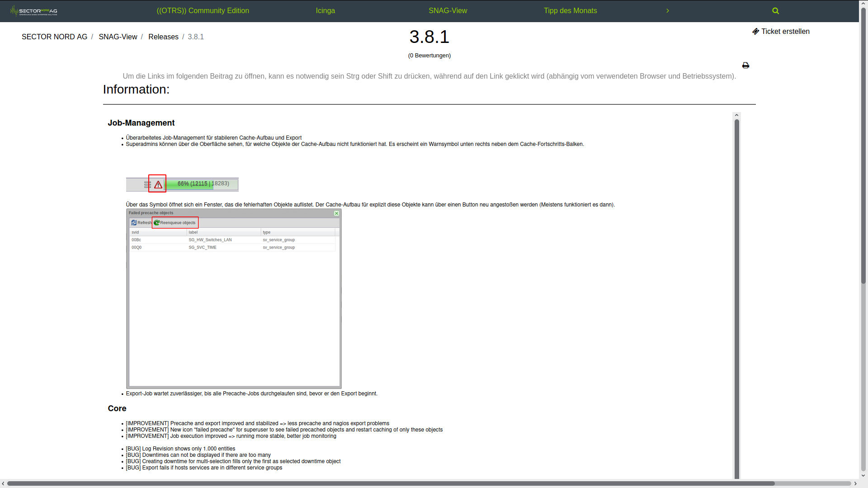
Task: Go to SECTOR NORD AG breadcrumb
Action: (54, 37)
